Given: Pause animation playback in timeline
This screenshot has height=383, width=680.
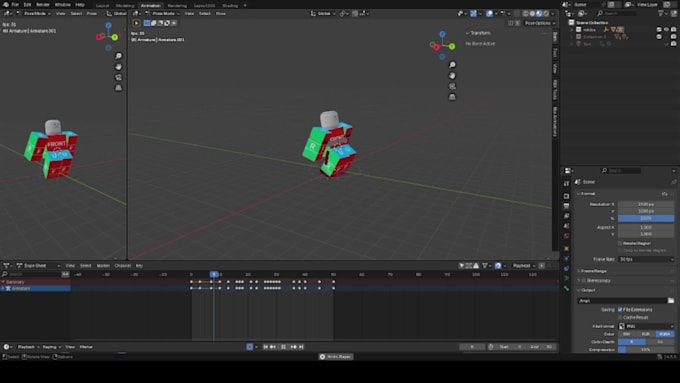Looking at the screenshot, I should (x=283, y=347).
